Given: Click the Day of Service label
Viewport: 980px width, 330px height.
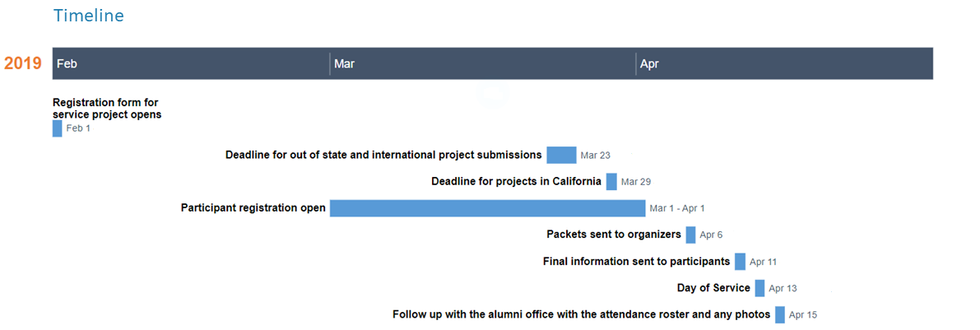Looking at the screenshot, I should 713,288.
